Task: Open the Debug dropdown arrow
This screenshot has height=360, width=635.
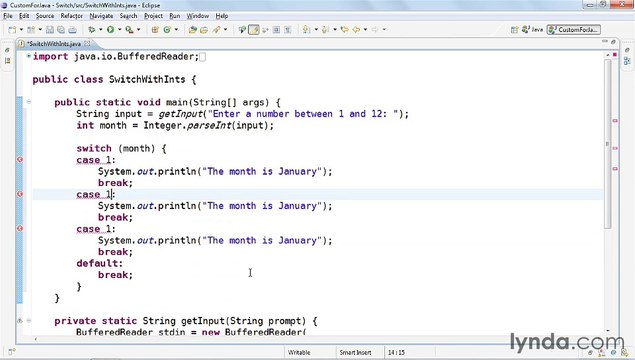Action: [x=100, y=30]
